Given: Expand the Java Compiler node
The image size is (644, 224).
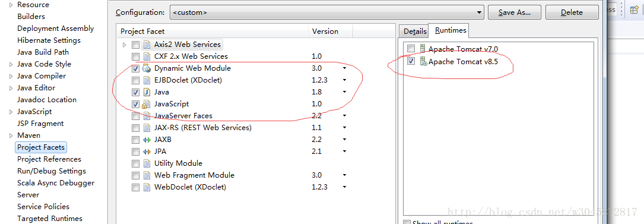Looking at the screenshot, I should [x=11, y=76].
